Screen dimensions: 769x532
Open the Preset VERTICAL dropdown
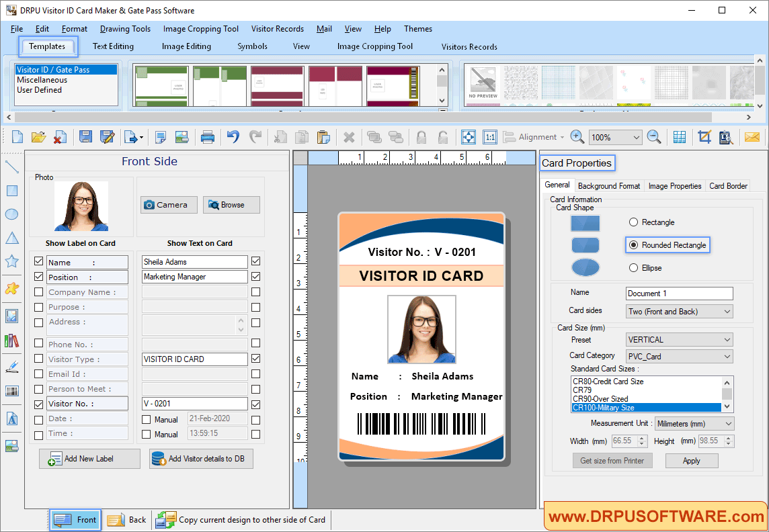tap(679, 339)
